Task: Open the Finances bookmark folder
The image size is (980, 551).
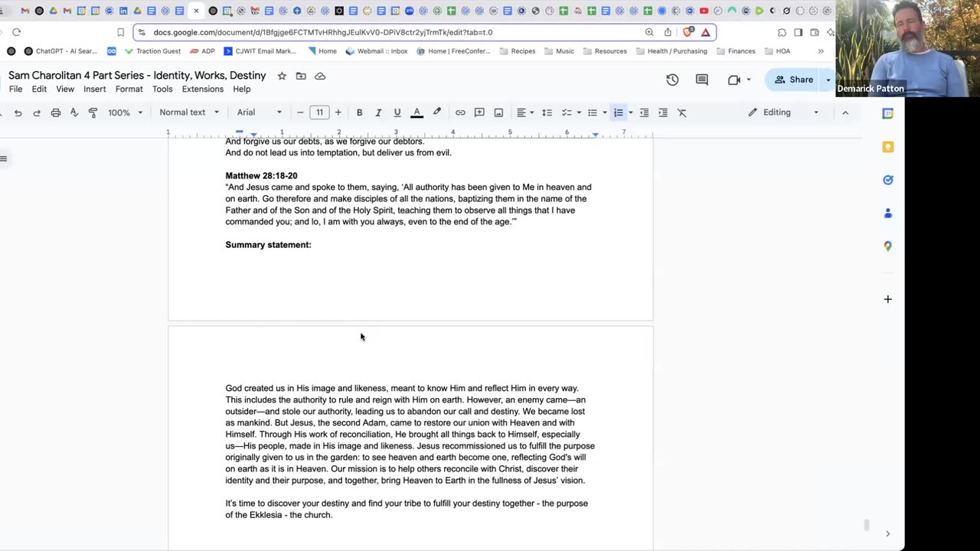Action: coord(736,51)
